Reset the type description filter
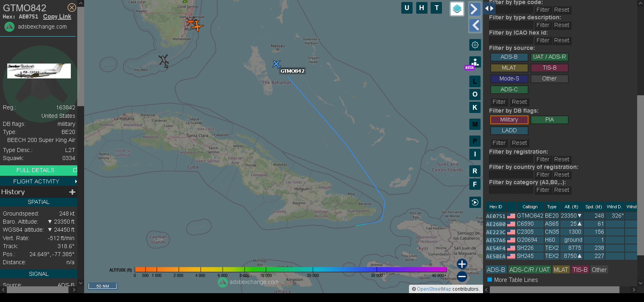This screenshot has width=644, height=302. click(561, 25)
